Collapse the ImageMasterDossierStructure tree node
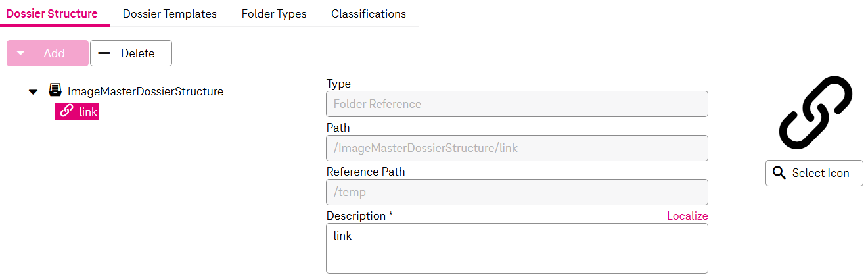The height and width of the screenshot is (279, 868). [x=34, y=92]
